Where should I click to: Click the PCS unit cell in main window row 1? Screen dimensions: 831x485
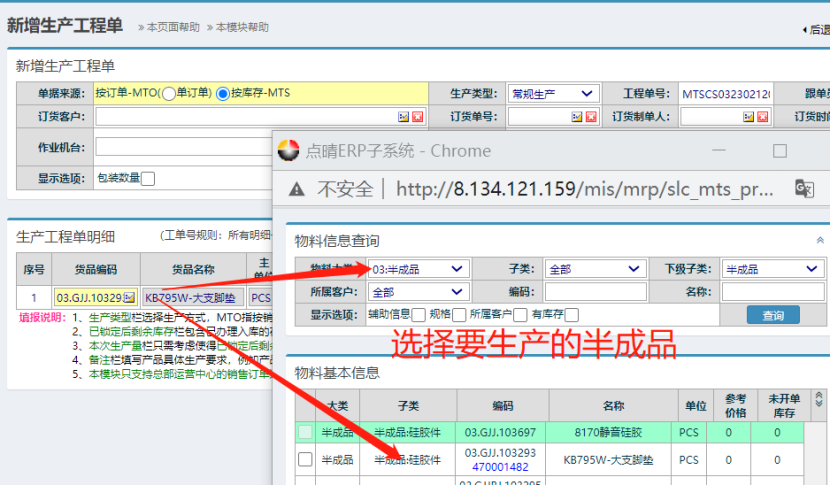pos(261,298)
